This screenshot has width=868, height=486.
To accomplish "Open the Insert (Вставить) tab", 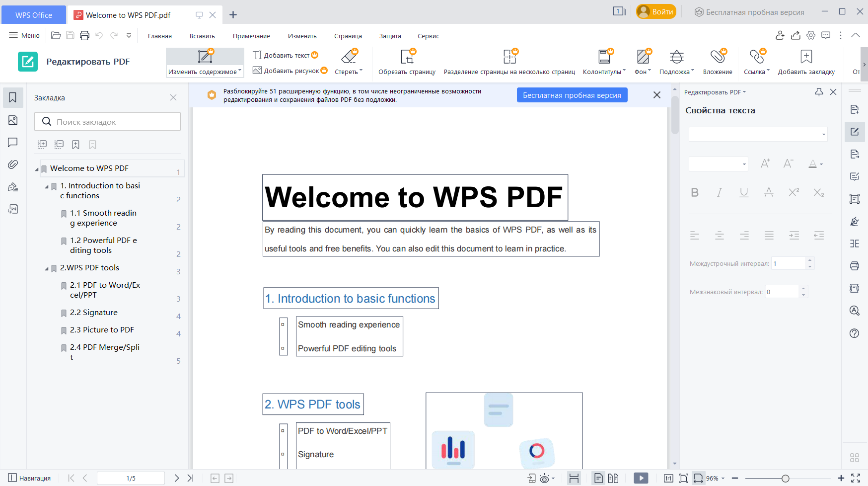I will pyautogui.click(x=202, y=36).
